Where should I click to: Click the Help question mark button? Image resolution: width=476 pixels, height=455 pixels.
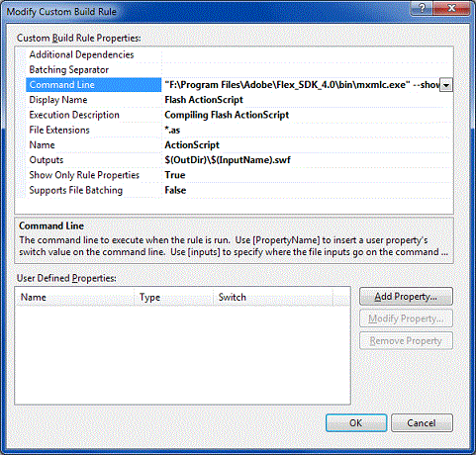pos(423,8)
